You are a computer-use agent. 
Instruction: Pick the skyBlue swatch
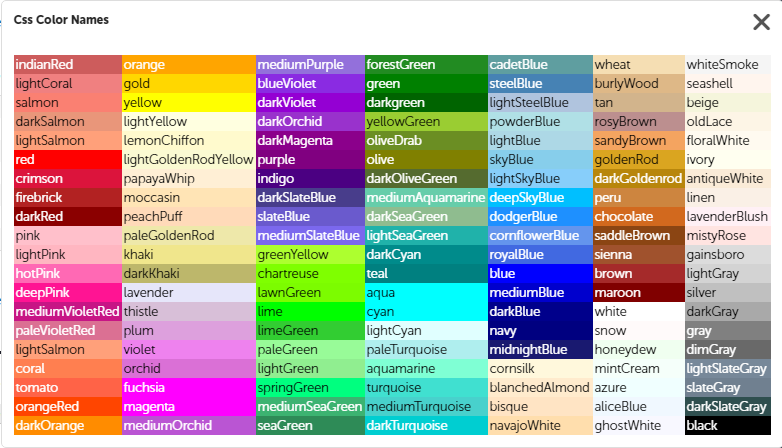pos(541,160)
